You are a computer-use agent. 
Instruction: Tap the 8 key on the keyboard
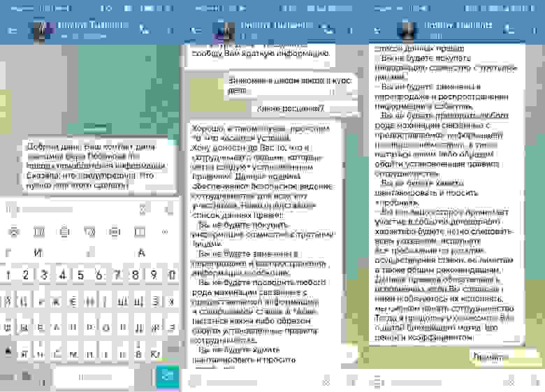[136, 275]
